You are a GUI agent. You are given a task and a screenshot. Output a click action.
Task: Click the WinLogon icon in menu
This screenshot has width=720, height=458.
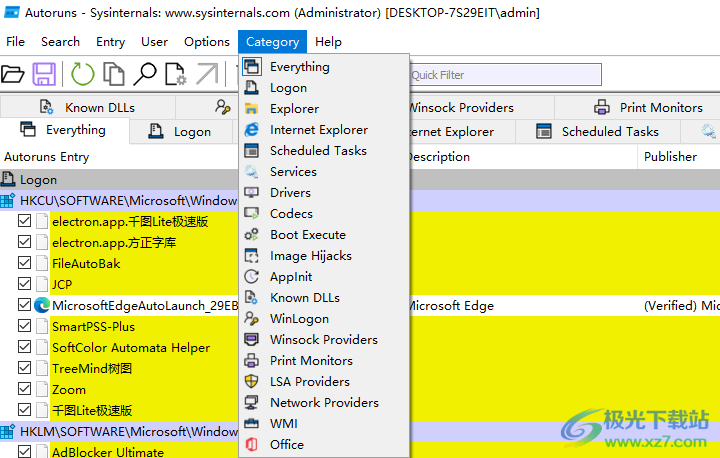[x=251, y=318]
